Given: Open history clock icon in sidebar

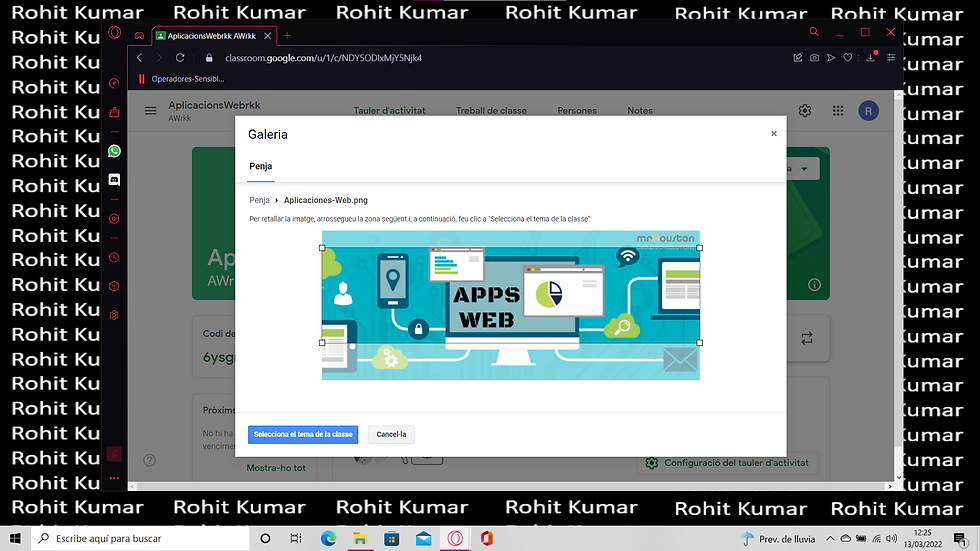Looking at the screenshot, I should point(114,257).
